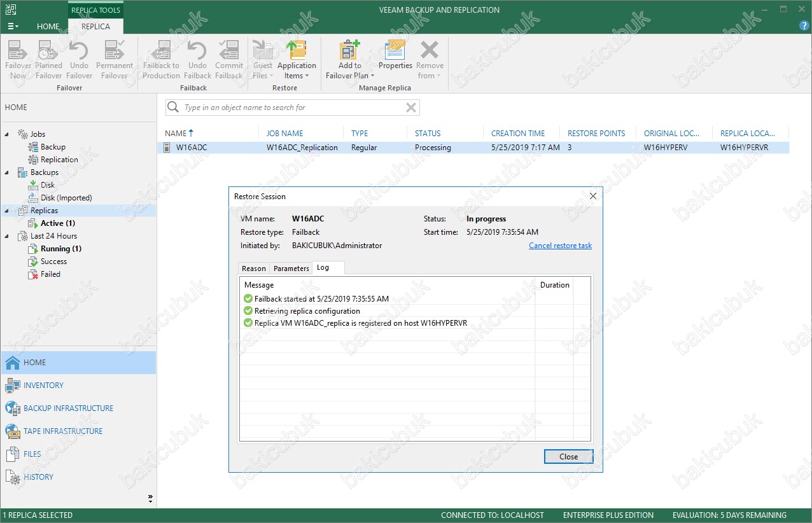Click the magnifier search icon

click(x=173, y=108)
